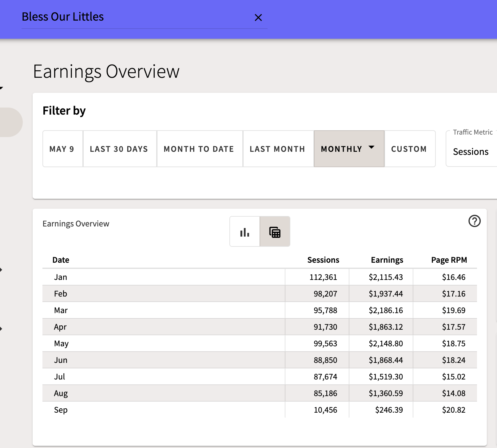The image size is (497, 448).
Task: Switch to bar chart view
Action: pyautogui.click(x=245, y=231)
